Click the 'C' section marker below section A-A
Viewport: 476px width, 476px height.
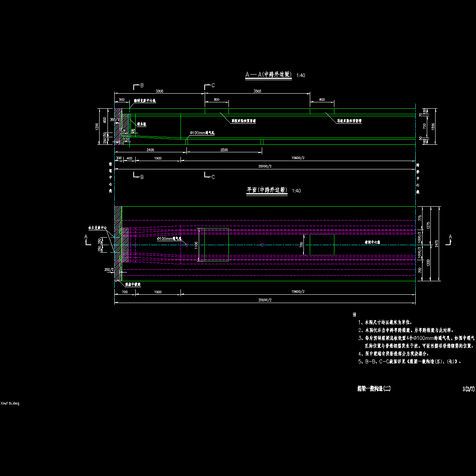tap(213, 177)
